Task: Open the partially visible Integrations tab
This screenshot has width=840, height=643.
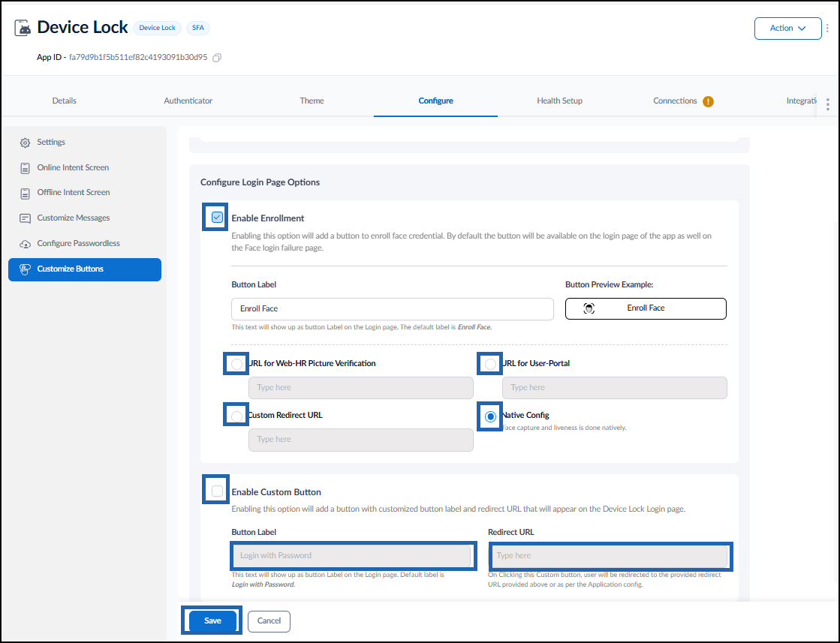Action: pyautogui.click(x=802, y=101)
